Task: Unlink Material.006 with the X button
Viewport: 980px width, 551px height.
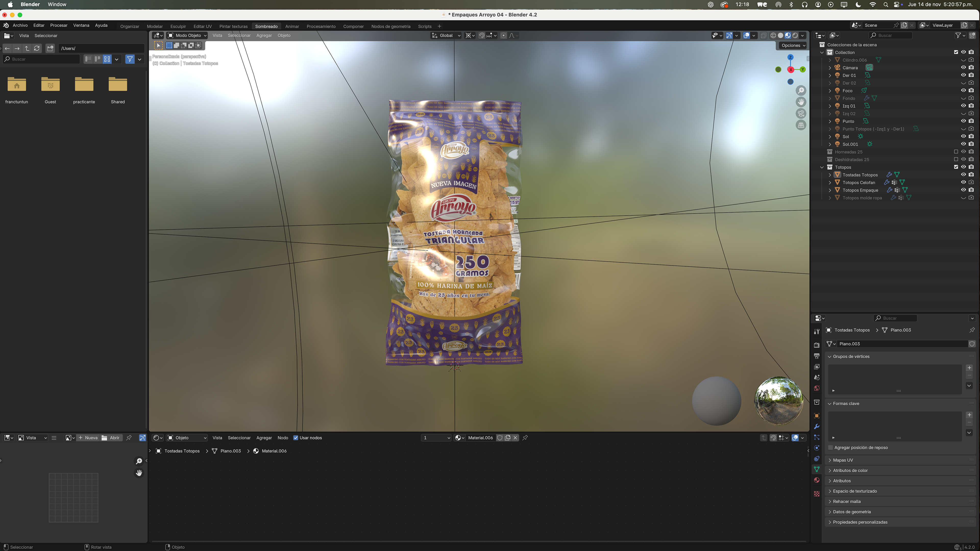Action: (515, 438)
